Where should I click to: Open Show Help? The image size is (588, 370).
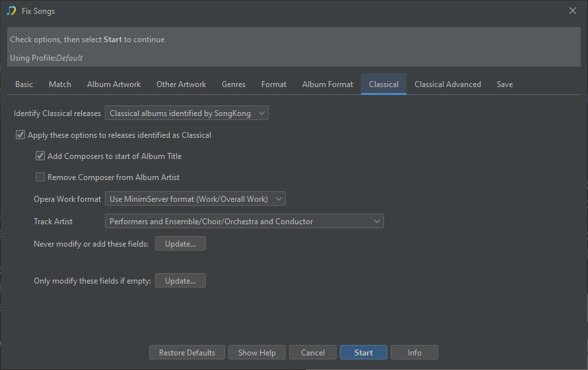tap(257, 353)
